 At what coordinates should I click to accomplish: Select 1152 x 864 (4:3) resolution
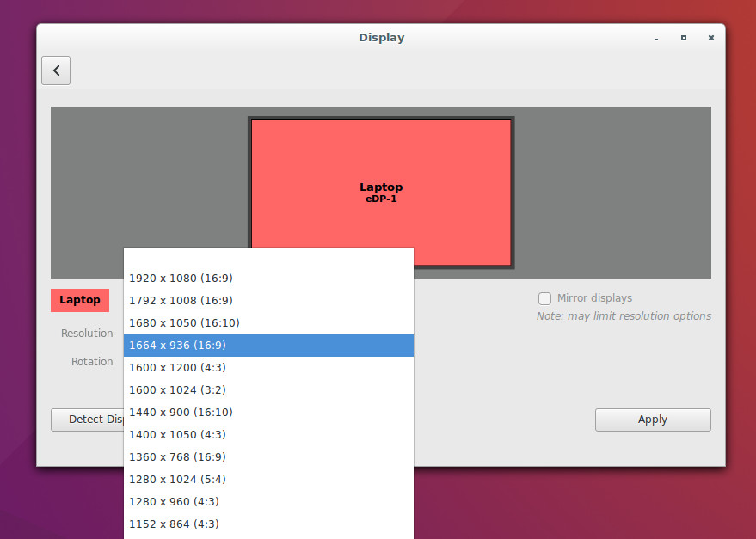pos(268,524)
